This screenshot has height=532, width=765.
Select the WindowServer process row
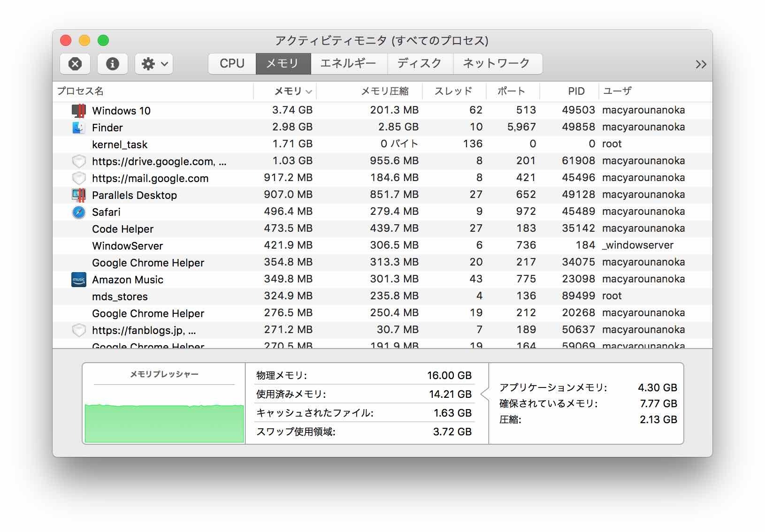tap(382, 245)
